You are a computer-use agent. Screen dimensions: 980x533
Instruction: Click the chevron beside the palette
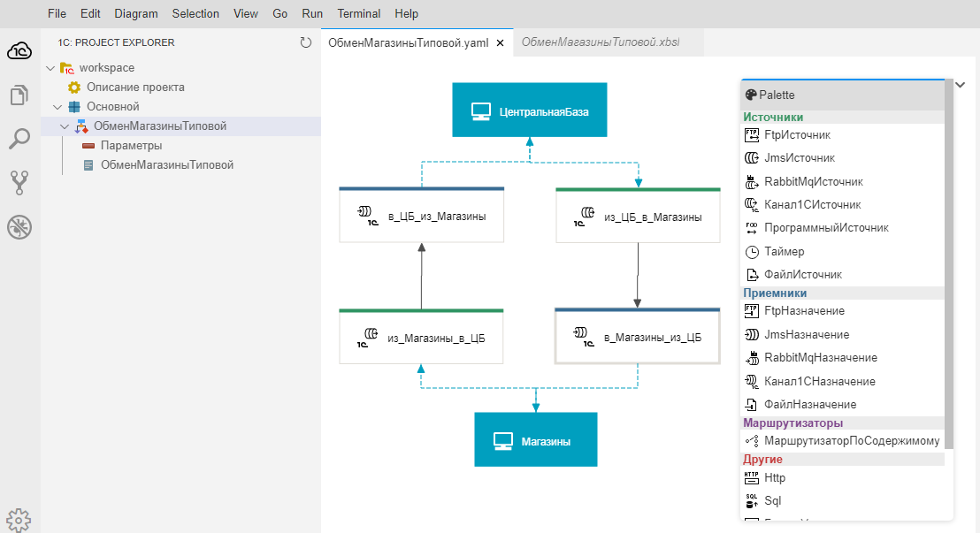[x=961, y=85]
